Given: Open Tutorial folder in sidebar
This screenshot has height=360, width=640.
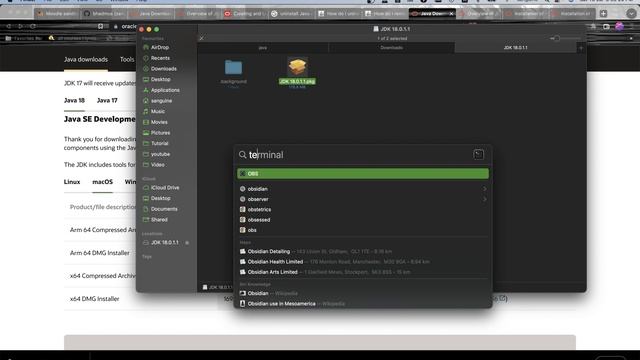Looking at the screenshot, I should (159, 143).
